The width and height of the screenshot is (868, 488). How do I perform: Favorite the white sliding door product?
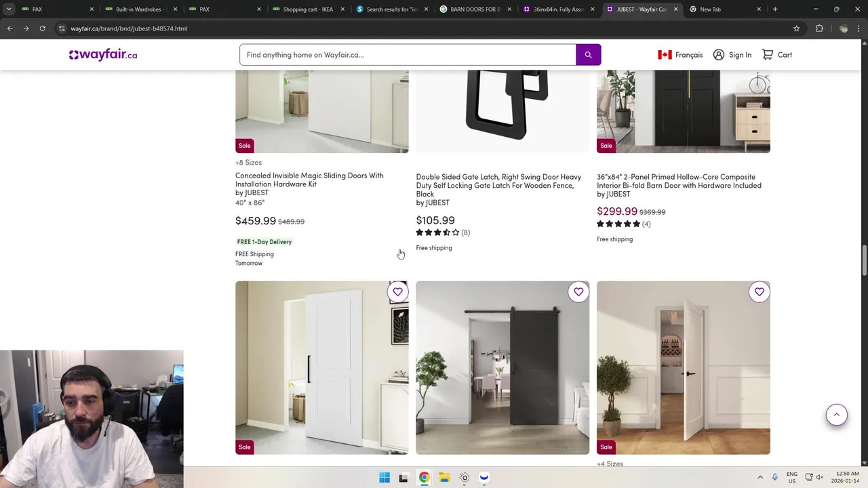[x=397, y=292]
